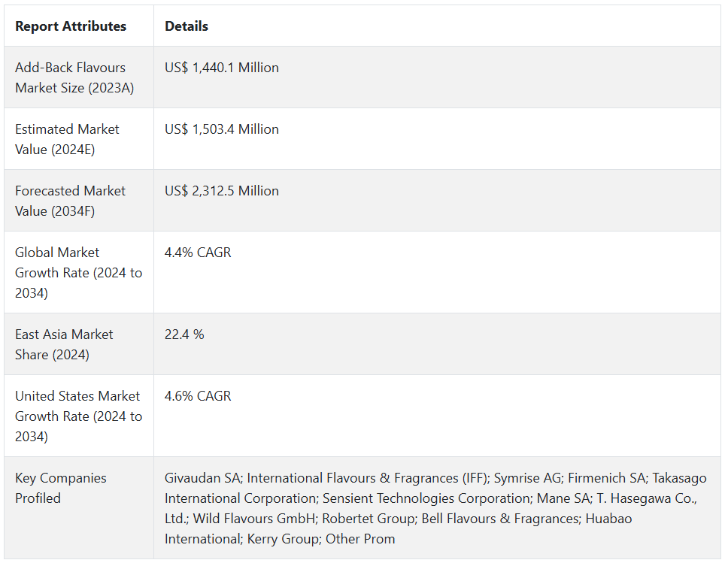728x566 pixels.
Task: Click the Kerry Group company name
Action: (x=285, y=539)
